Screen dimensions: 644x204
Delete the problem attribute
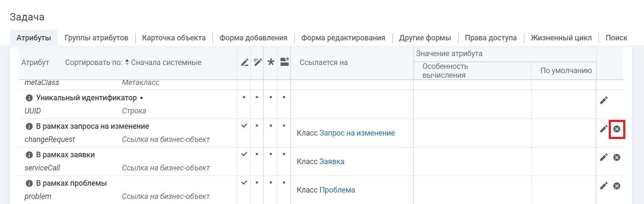(617, 186)
